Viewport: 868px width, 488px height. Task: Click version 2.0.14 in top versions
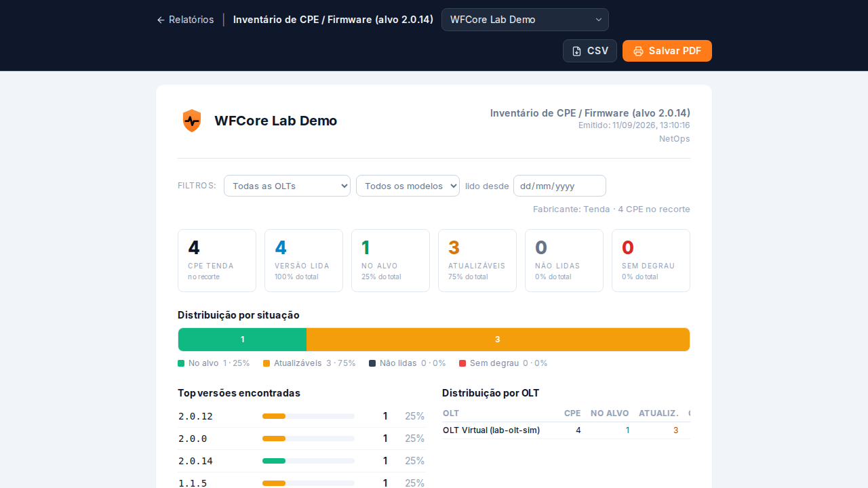click(x=196, y=461)
